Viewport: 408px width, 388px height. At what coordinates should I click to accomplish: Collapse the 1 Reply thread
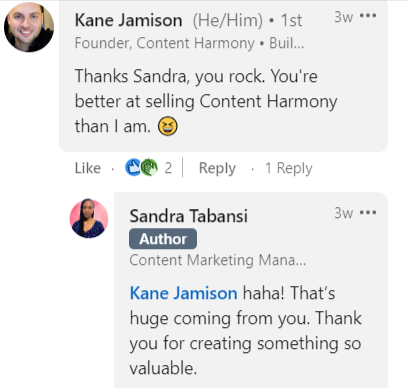tap(289, 168)
